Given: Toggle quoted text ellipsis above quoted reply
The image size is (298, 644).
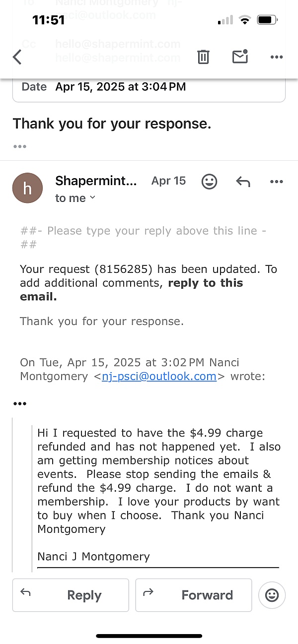Looking at the screenshot, I should pos(20,403).
